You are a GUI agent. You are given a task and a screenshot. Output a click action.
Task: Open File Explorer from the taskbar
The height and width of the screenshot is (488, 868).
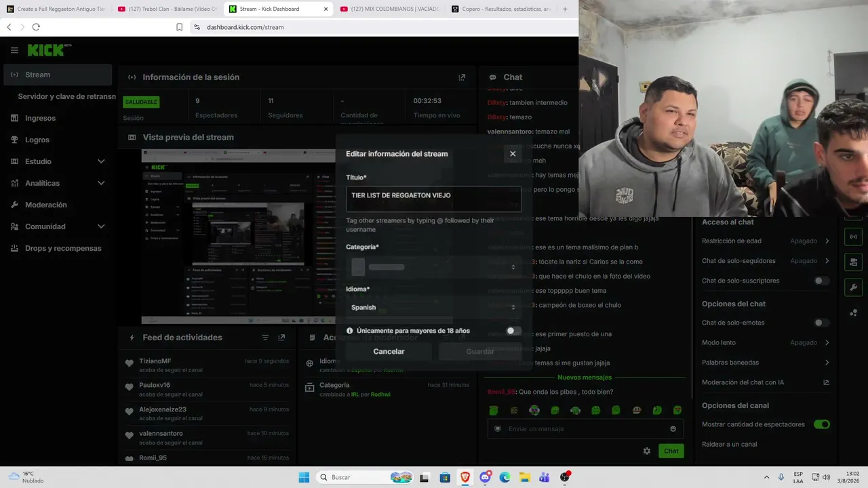[x=524, y=477]
